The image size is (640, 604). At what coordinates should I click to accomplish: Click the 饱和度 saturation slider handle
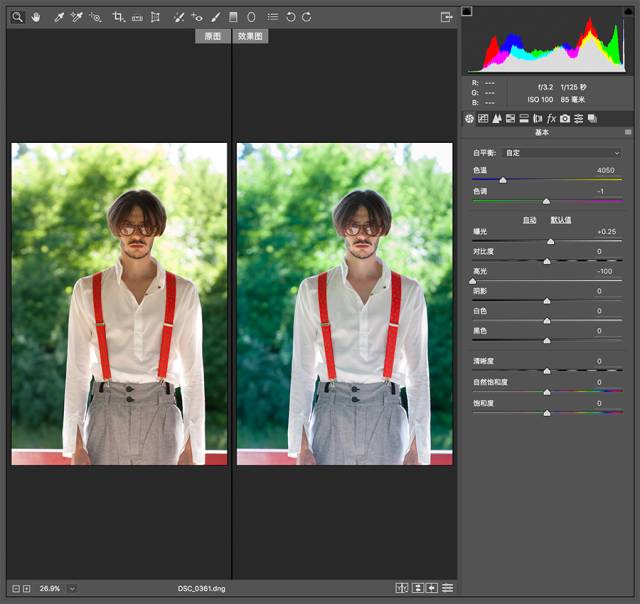pos(547,413)
